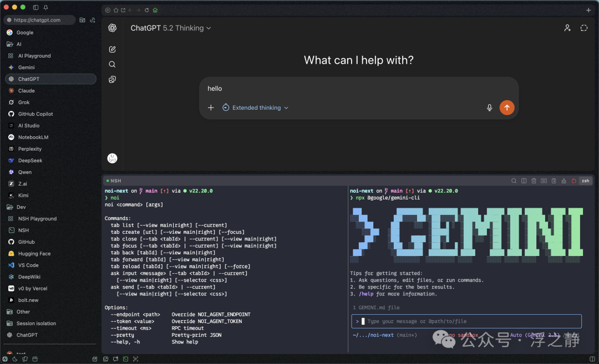Click the URL address field
The image size is (599, 364).
[39, 20]
